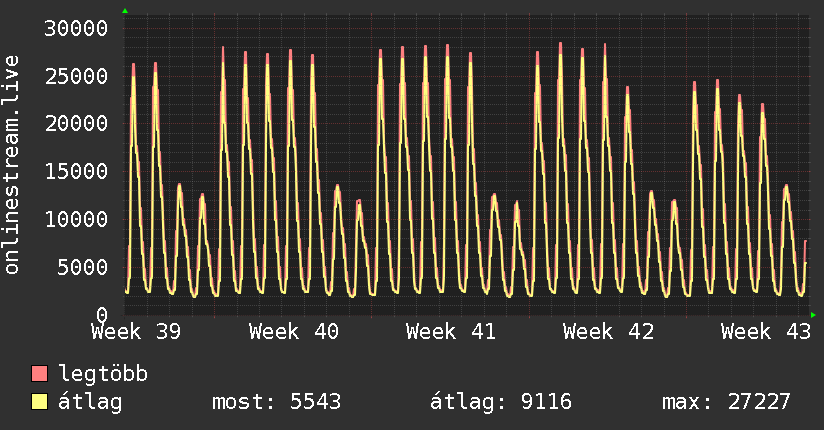This screenshot has width=824, height=430.
Task: Click the 'átlag: 9116' statistic
Action: 501,402
